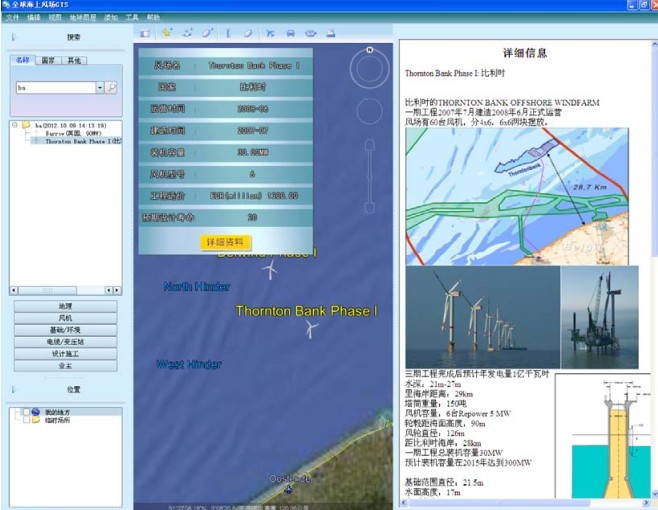
Task: Open the 地球图层 menu
Action: [x=83, y=18]
